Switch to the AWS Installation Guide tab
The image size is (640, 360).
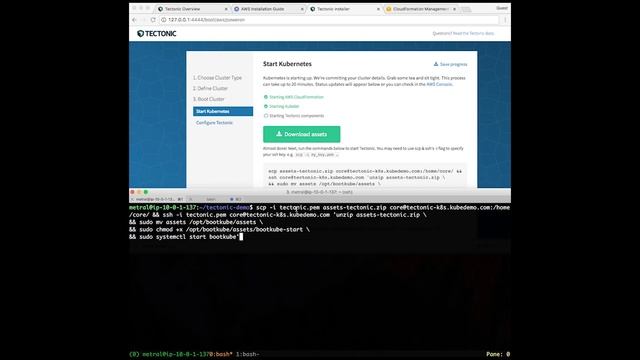click(270, 9)
